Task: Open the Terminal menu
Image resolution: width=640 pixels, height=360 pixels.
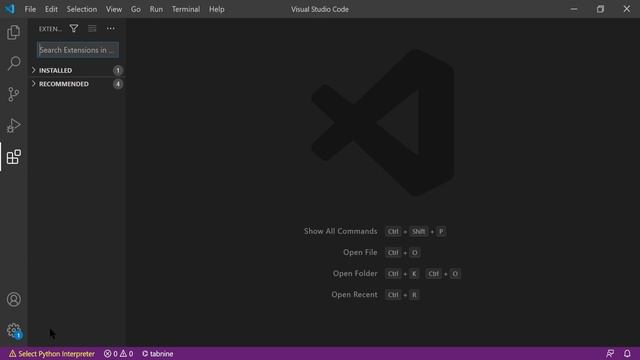Action: pyautogui.click(x=186, y=9)
